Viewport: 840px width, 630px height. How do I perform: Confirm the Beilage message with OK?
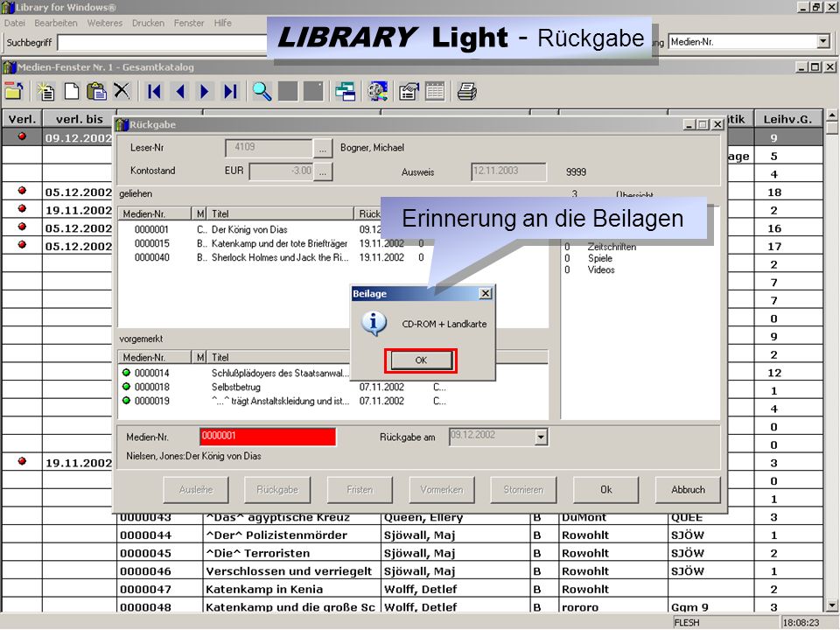pyautogui.click(x=421, y=360)
